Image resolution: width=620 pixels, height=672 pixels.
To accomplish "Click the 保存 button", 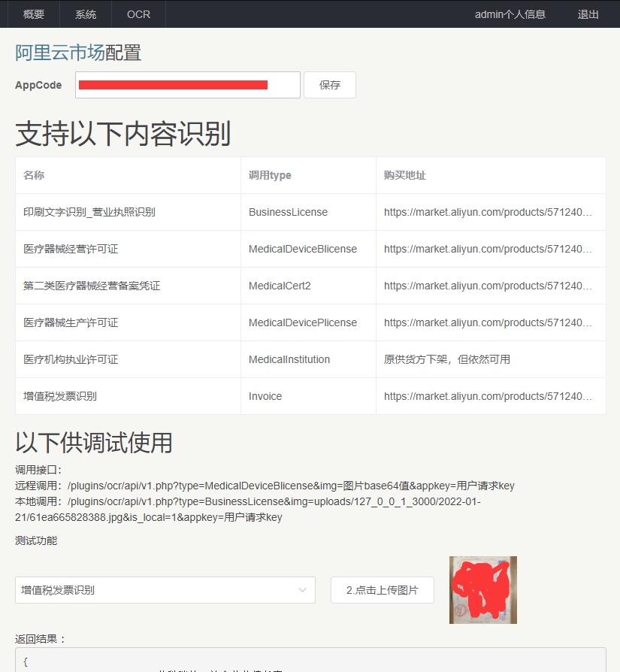I will tap(330, 85).
